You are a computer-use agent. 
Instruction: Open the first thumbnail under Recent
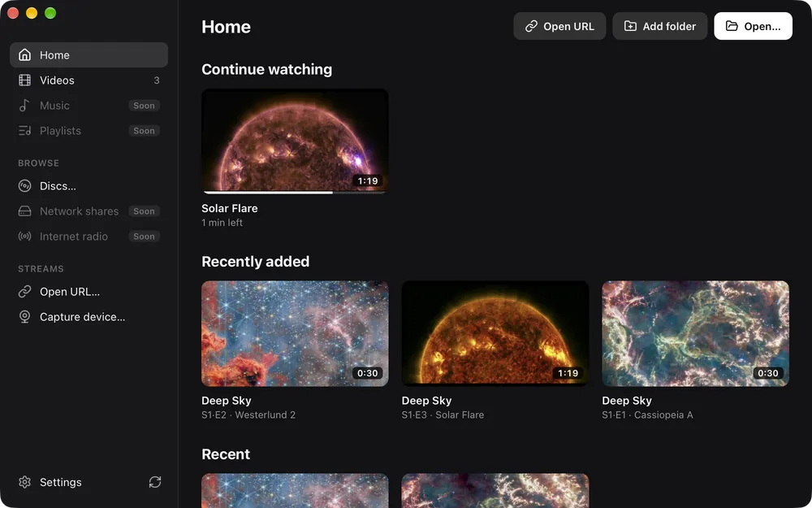[295, 490]
